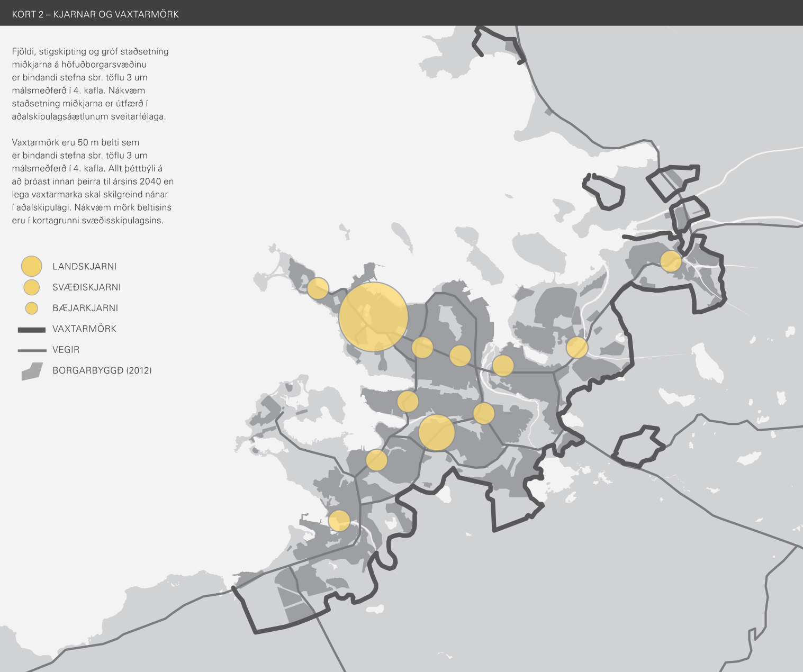Click the title 'KORT 2 – KJARNAR OG VAXTARMÖRK'
803x672 pixels.
(x=95, y=14)
